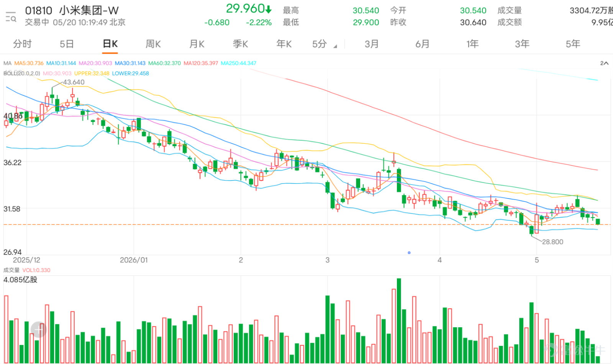Expand the 5分 minute-interval dropdown arrow
This screenshot has height=364, width=613.
[x=335, y=46]
